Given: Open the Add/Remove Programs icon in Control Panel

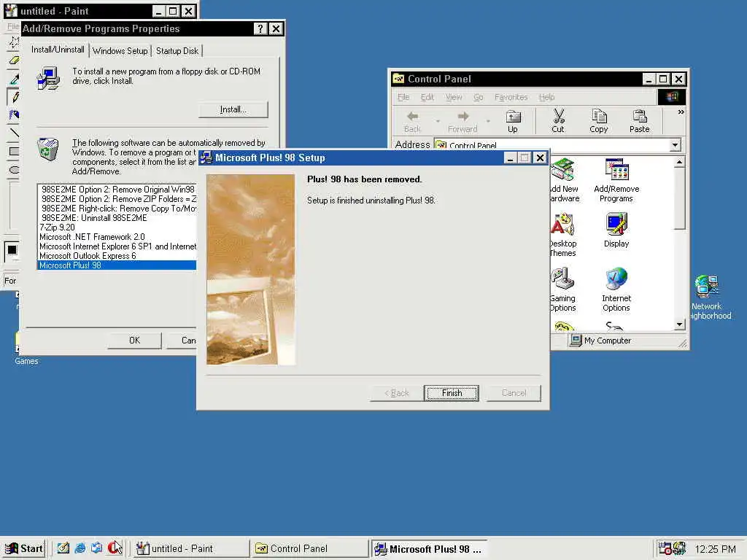Looking at the screenshot, I should click(x=616, y=181).
